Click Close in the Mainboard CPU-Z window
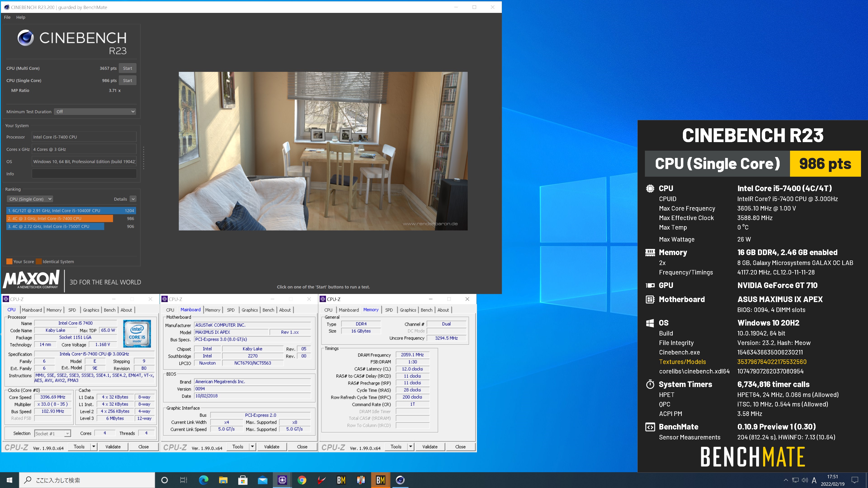 [302, 447]
